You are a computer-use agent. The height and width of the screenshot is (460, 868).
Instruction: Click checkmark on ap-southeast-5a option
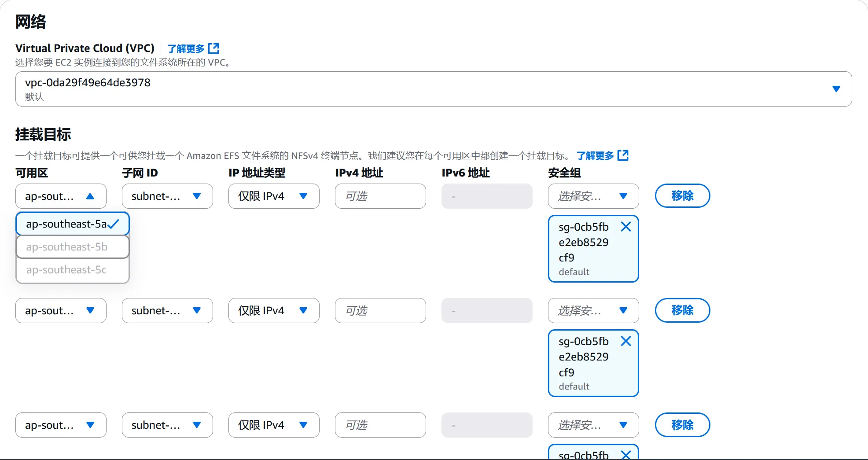[x=114, y=224]
